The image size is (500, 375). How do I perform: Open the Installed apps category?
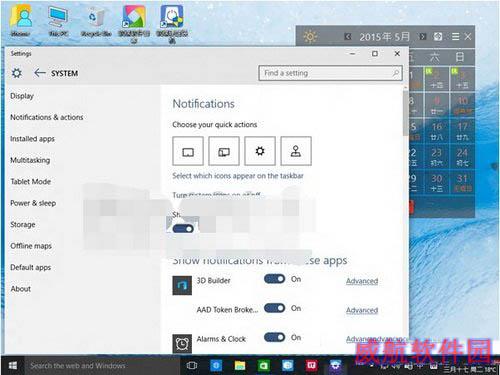point(32,139)
